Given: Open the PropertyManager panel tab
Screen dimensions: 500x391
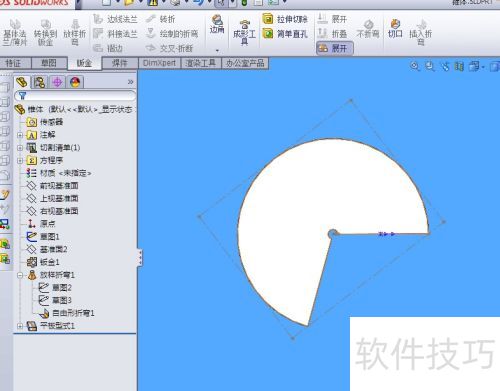Looking at the screenshot, I should pyautogui.click(x=40, y=82).
